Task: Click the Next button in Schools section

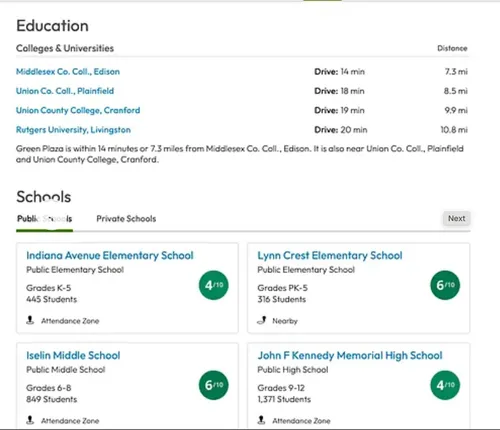Action: [x=456, y=218]
